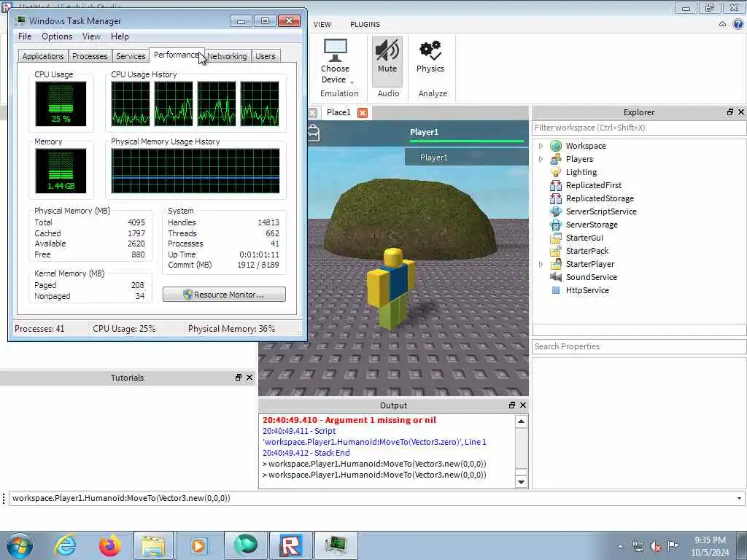This screenshot has height=560, width=747.
Task: Click the taskbar clock showing 9:35 PM
Action: 710,546
